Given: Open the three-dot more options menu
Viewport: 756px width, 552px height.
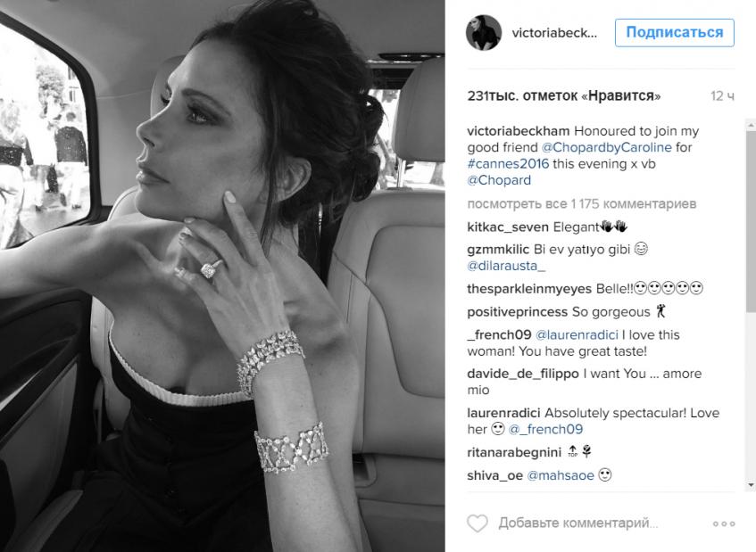Looking at the screenshot, I should pos(724,523).
